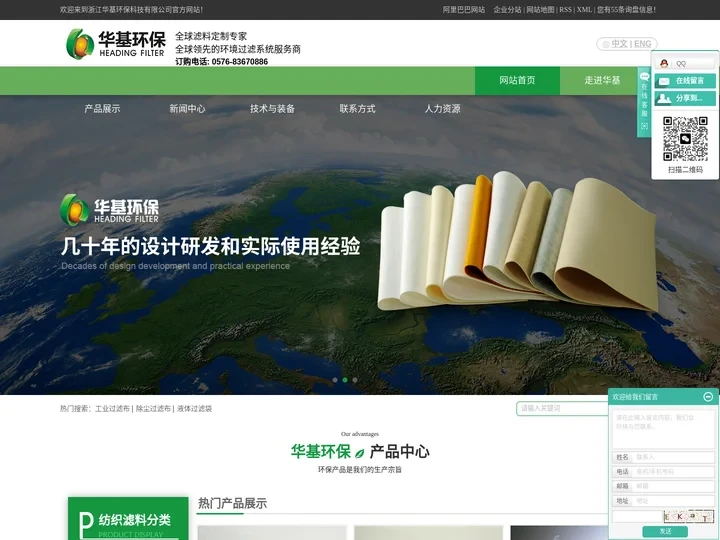Open the 企业分站 link
720x540 pixels.
pos(507,10)
